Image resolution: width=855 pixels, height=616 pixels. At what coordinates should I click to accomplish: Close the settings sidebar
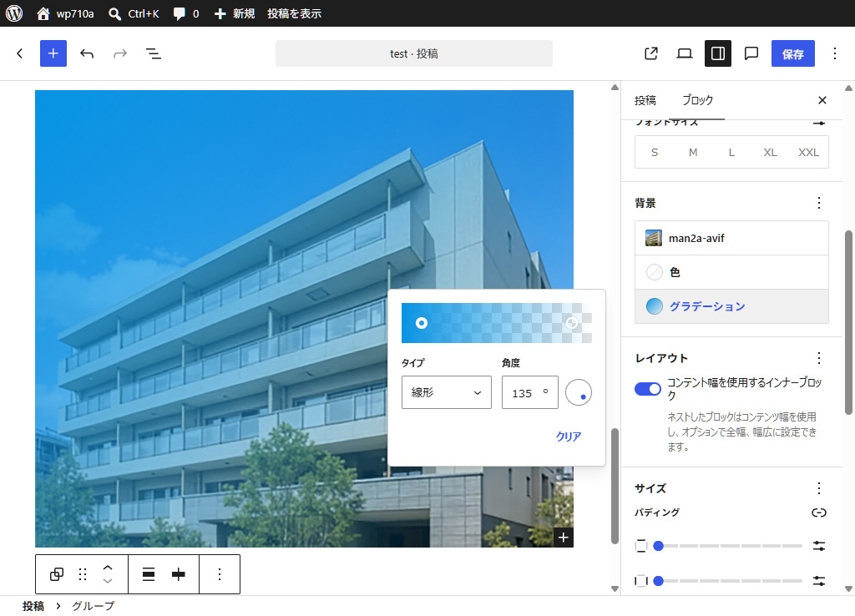(822, 100)
